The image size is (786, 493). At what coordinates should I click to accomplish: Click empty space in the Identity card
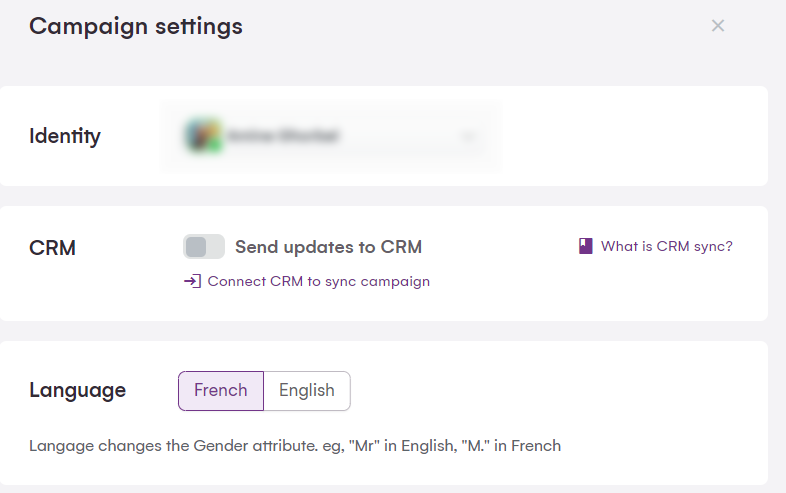pyautogui.click(x=630, y=136)
